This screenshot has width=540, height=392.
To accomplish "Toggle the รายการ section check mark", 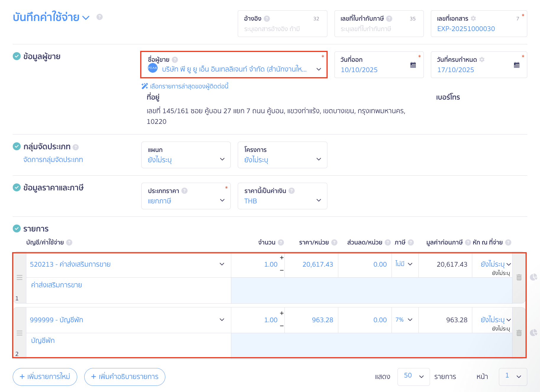I will [x=17, y=229].
